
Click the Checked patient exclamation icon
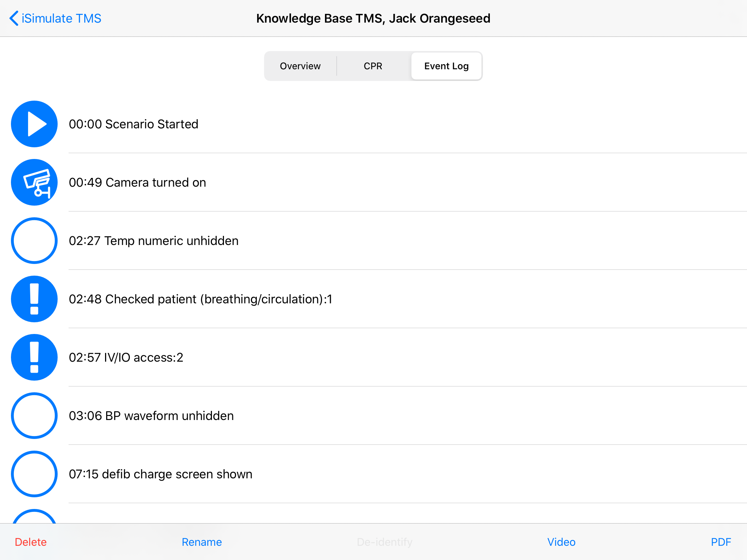coord(34,299)
